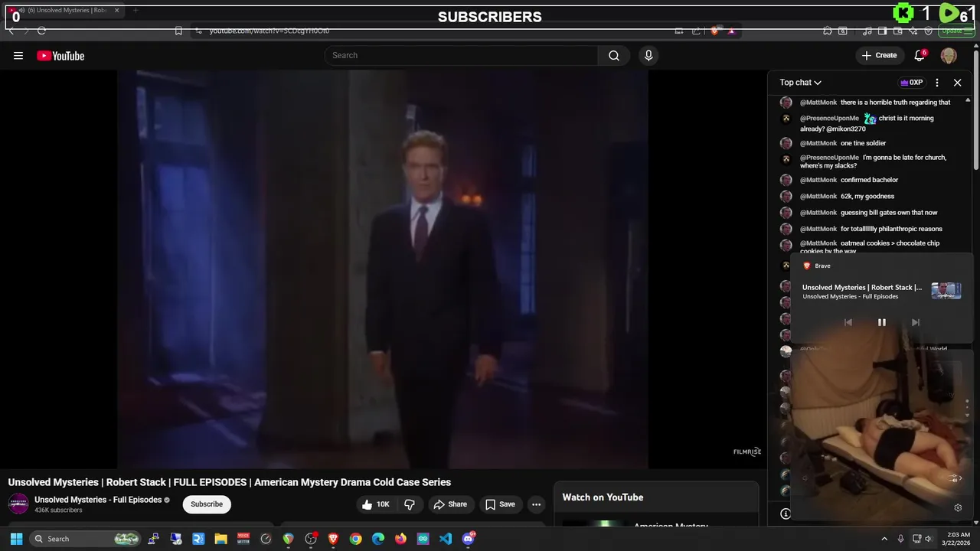Click the message 'confirmed bachelor'
Screen dimensions: 980x551
[x=869, y=180]
